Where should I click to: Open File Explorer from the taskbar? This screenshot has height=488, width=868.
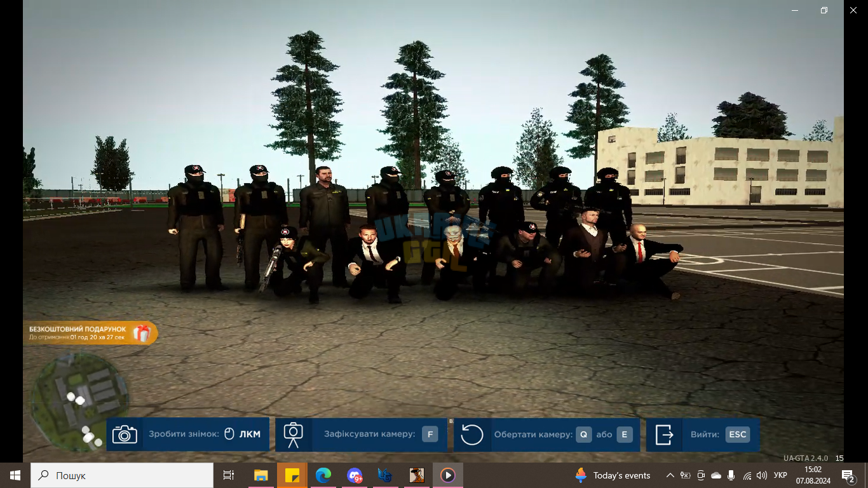click(261, 475)
